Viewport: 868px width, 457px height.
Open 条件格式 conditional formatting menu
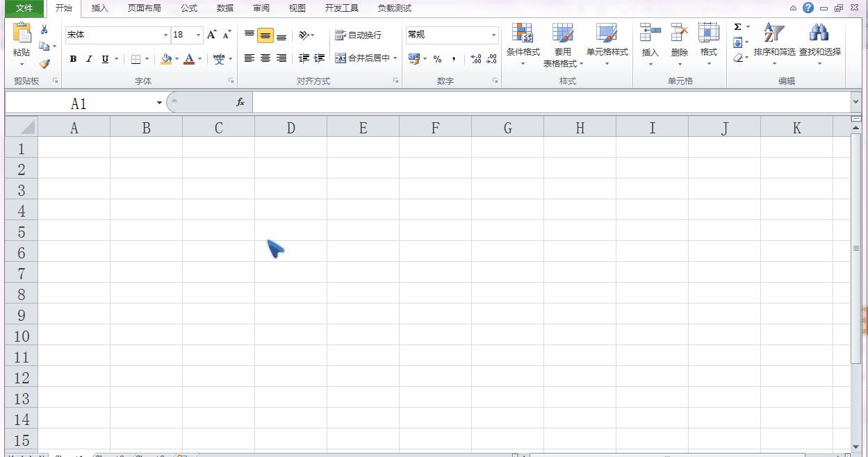pos(523,44)
